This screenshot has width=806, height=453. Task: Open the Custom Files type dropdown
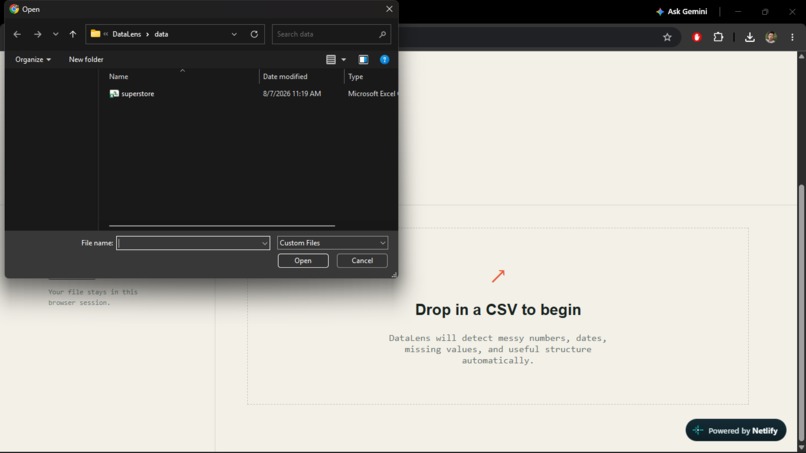coord(332,243)
